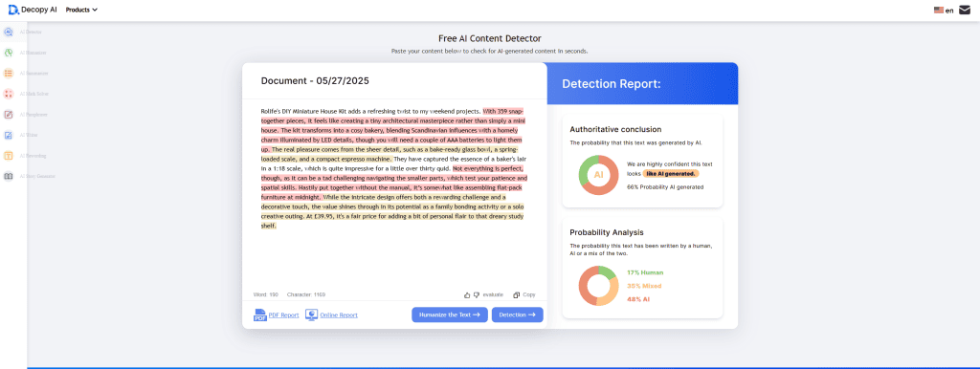Screen dimensions: 980x369
Task: Open the en language selector
Action: tap(943, 10)
